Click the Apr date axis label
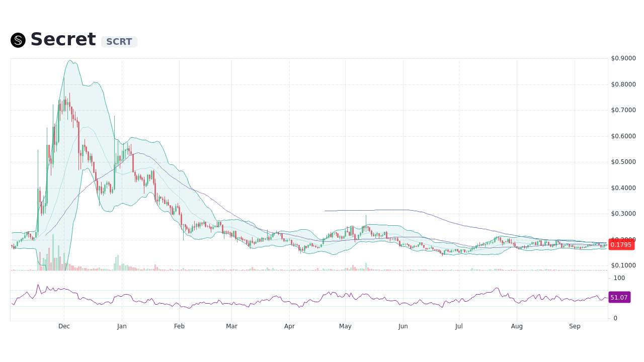The height and width of the screenshot is (362, 644). pos(289,326)
